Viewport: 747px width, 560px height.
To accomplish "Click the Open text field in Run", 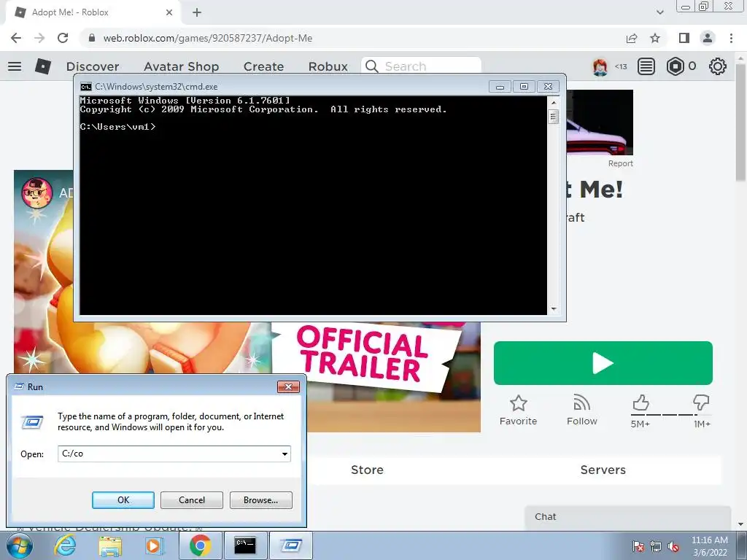I will point(169,454).
